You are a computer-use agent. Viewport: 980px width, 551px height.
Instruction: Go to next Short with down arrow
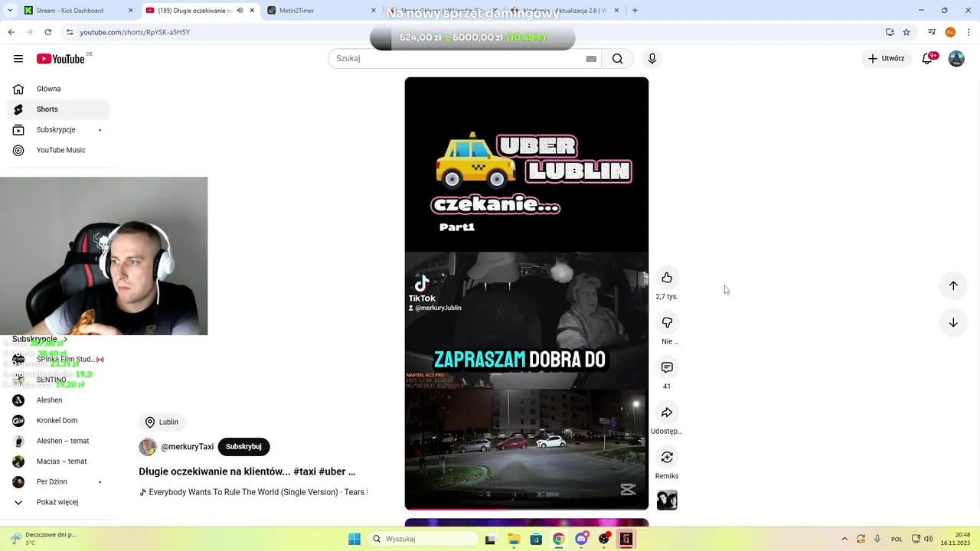[953, 322]
